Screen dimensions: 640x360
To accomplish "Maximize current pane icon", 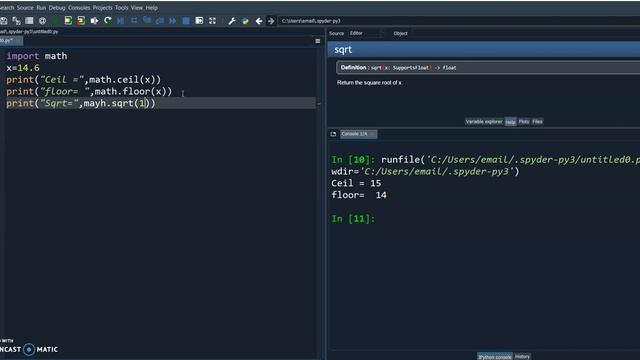I will coord(199,21).
